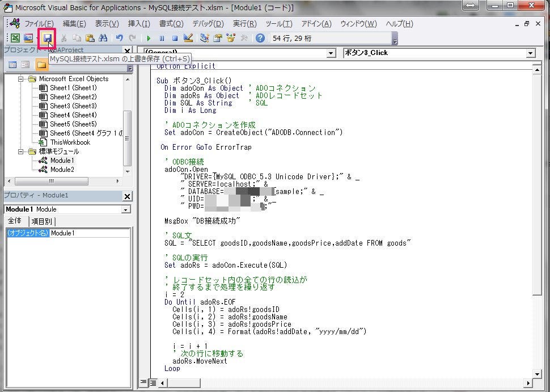The image size is (550, 392).
Task: Search code with the Find binoculars icon
Action: point(103,38)
